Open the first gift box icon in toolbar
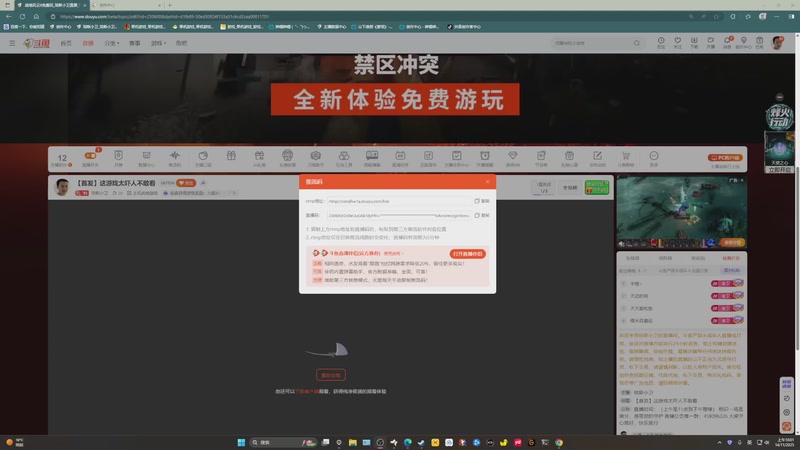Viewport: 800px width, 450px height. click(x=231, y=156)
